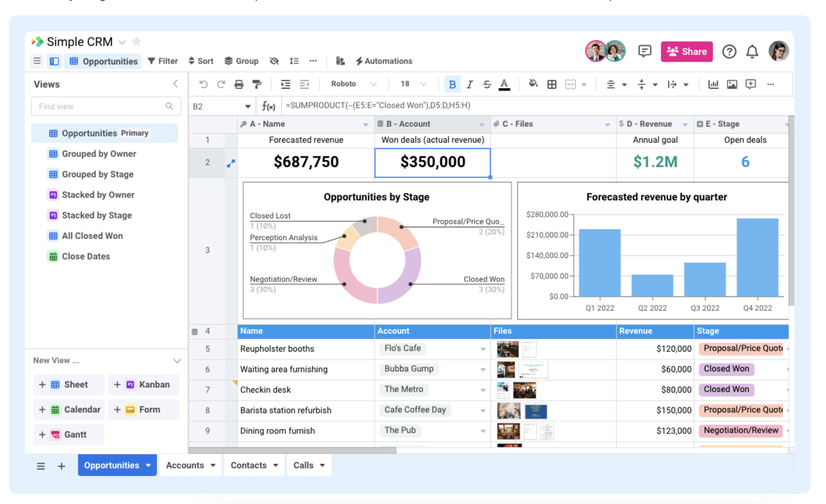Select the print icon
826x504 pixels.
click(x=239, y=84)
